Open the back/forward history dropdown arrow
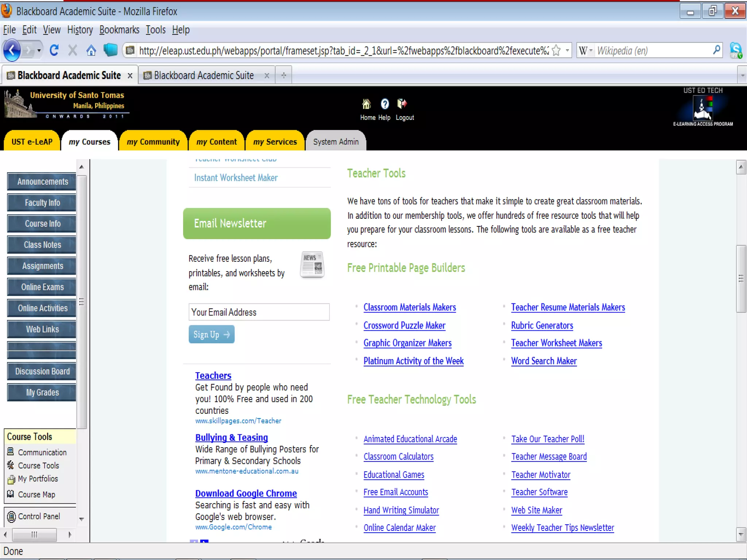 39,50
